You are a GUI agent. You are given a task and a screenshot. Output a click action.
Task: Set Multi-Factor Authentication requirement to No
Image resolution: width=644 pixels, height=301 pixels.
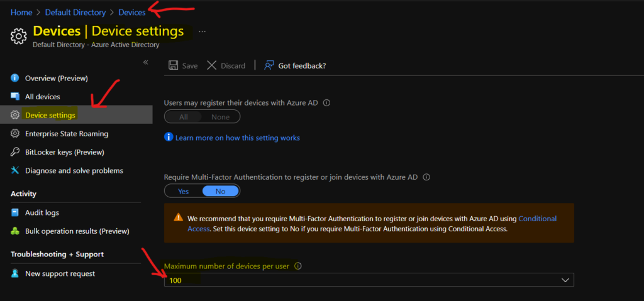click(221, 192)
